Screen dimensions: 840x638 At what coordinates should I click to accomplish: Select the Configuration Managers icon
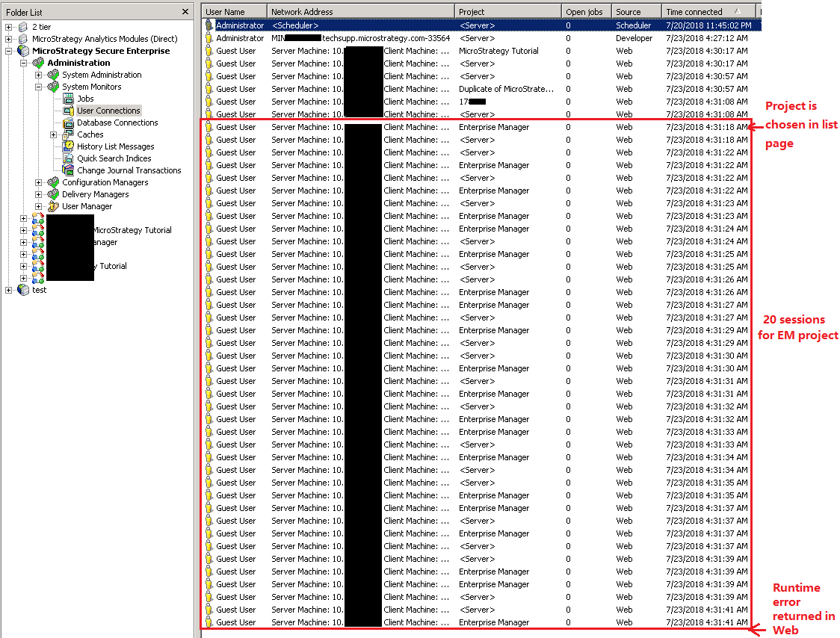point(55,182)
